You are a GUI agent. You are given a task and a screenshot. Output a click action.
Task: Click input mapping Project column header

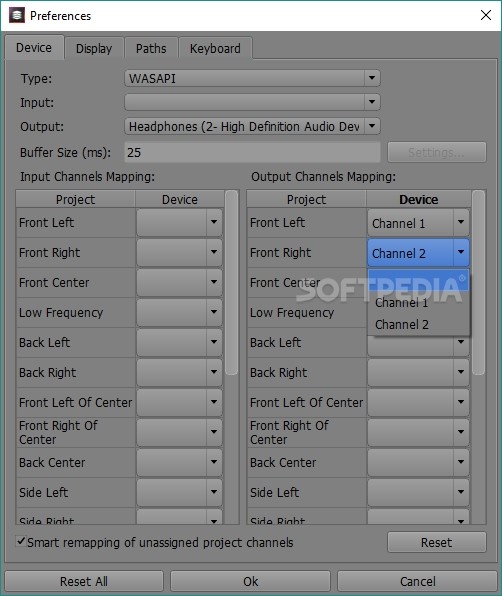[75, 199]
